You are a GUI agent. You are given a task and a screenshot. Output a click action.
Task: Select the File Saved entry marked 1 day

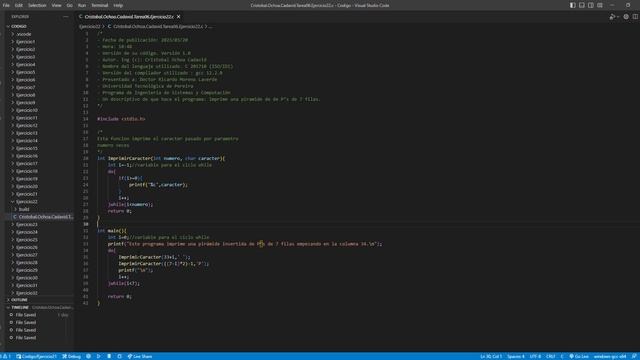pyautogui.click(x=39, y=315)
